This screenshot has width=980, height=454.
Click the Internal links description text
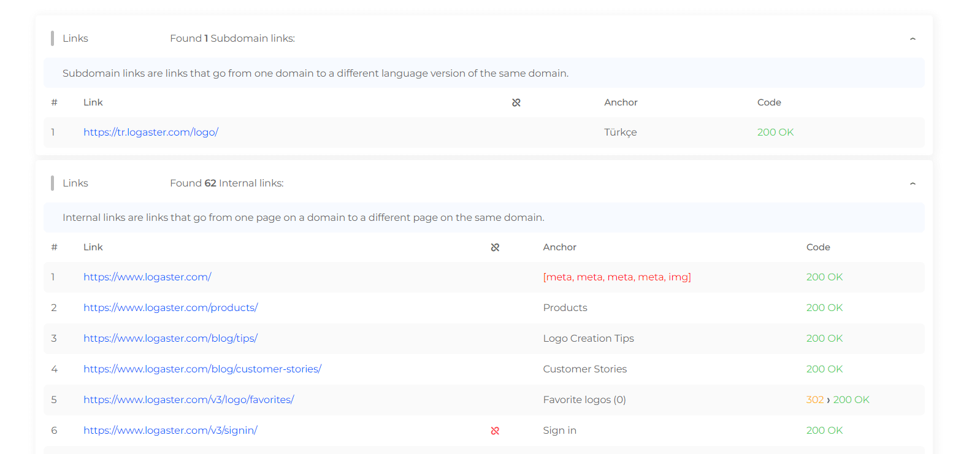click(304, 217)
